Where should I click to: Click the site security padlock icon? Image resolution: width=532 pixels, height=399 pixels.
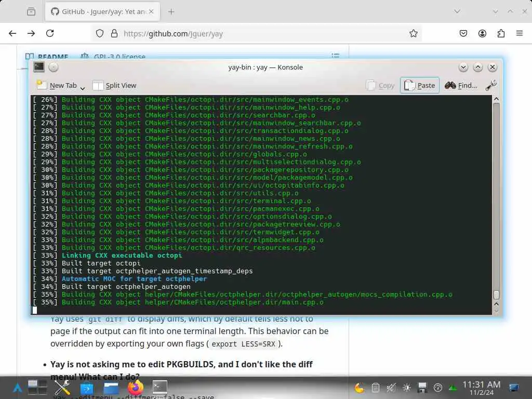click(x=114, y=33)
